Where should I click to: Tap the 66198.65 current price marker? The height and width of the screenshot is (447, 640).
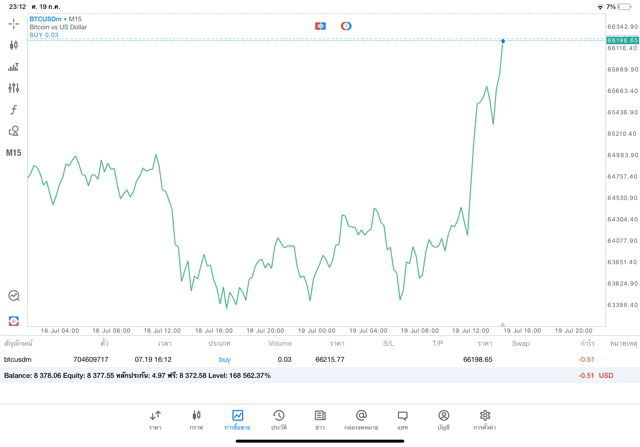(x=621, y=41)
